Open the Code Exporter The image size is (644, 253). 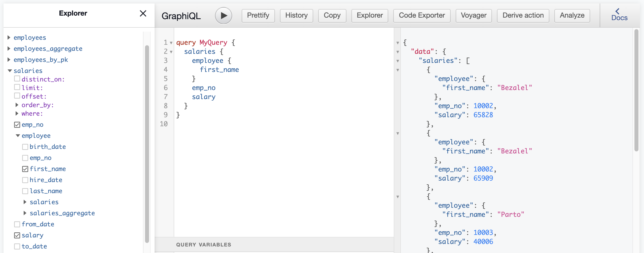pyautogui.click(x=422, y=16)
